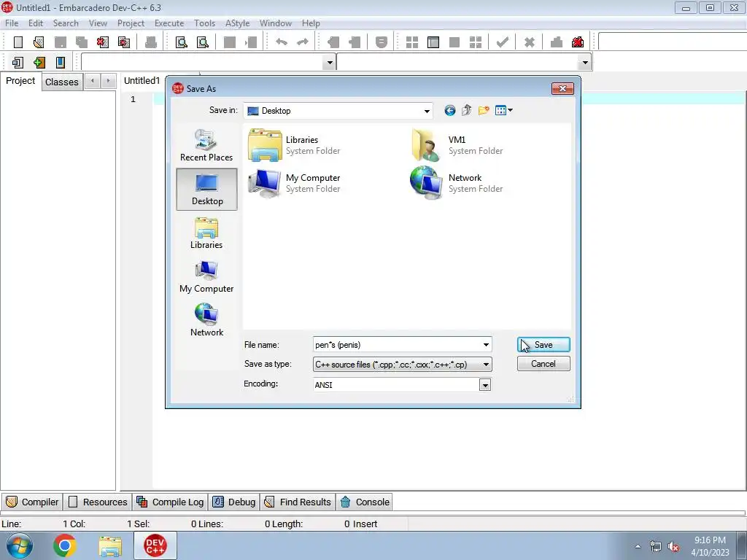The height and width of the screenshot is (560, 747).
Task: Expand the Save in Desktop dropdown
Action: [427, 111]
